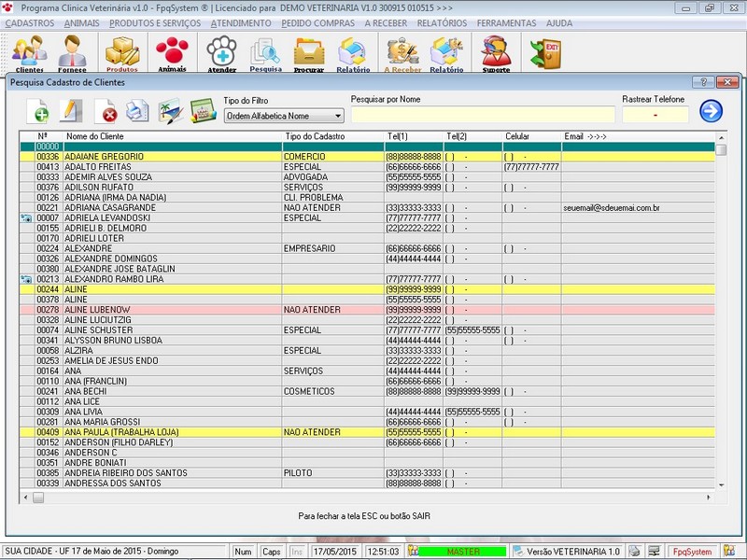Viewport: 747px width, 560px height.
Task: Print the client list with the printer icon
Action: (137, 111)
